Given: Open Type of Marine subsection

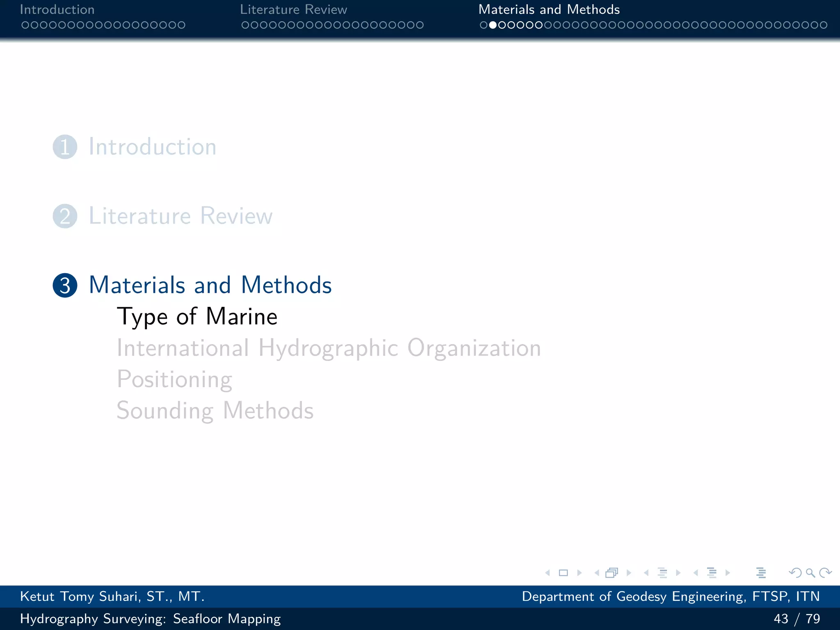Looking at the screenshot, I should [197, 317].
